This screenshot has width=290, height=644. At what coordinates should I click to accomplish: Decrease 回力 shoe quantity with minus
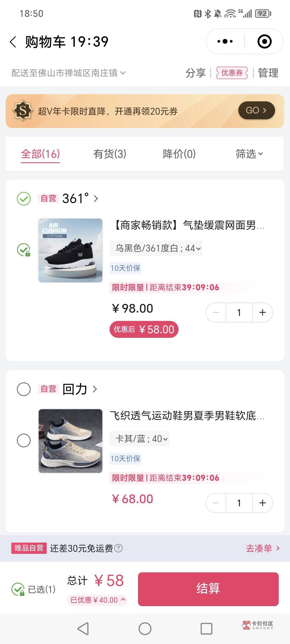pos(216,503)
